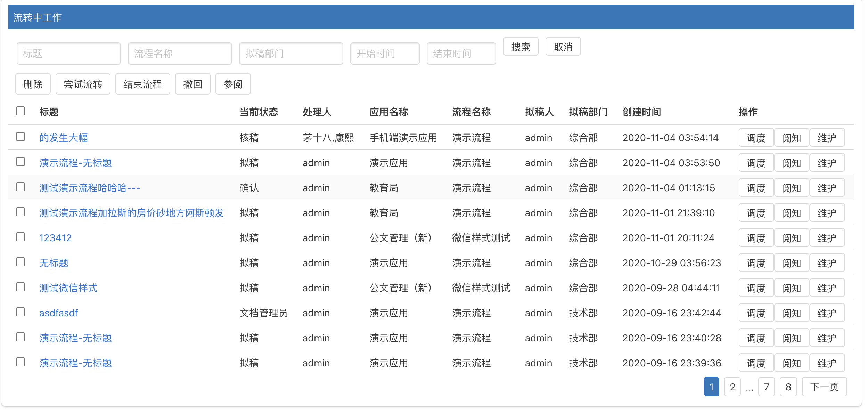Screen dimensions: 868x413
Task: Select checkbox for row created 2020-09-16 23:40:28
Action: (x=21, y=337)
